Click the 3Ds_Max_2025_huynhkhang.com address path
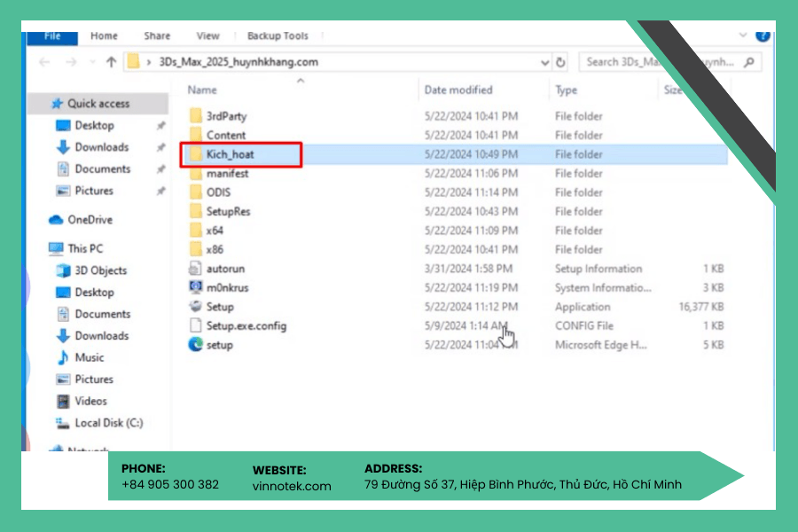 (239, 62)
